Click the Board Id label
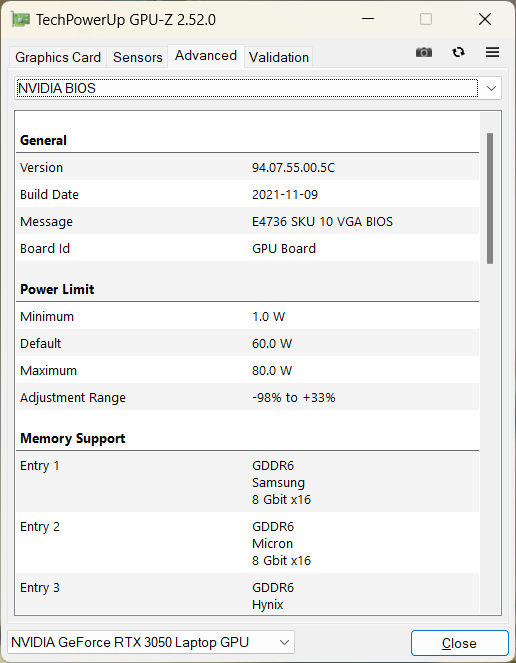The height and width of the screenshot is (663, 516). click(45, 249)
